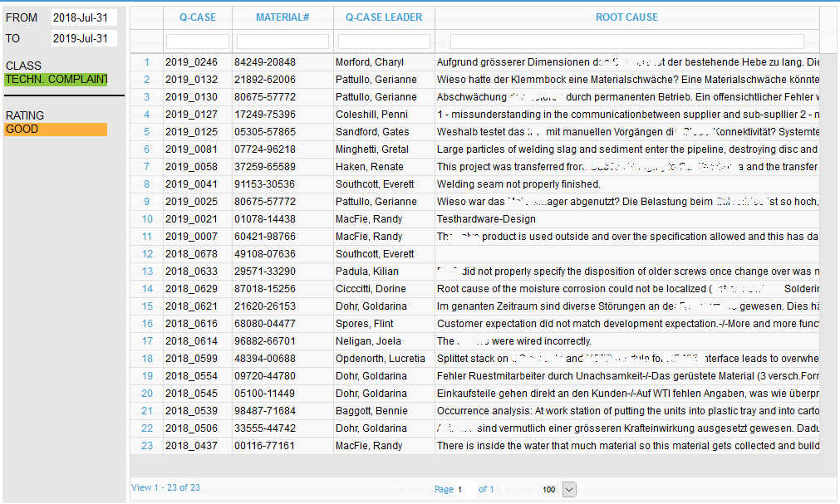Click leader name Cicccitti, Dorine
The width and height of the screenshot is (840, 504).
(371, 289)
